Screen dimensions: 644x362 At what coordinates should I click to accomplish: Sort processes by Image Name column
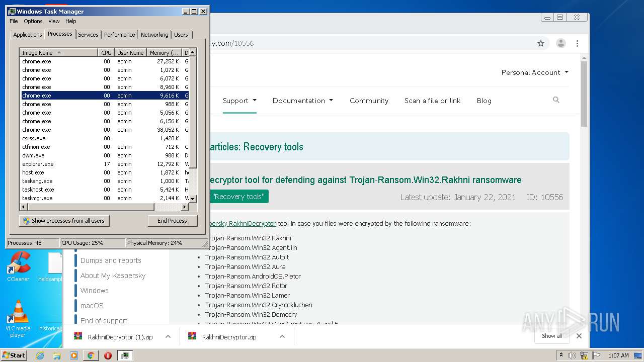click(58, 52)
